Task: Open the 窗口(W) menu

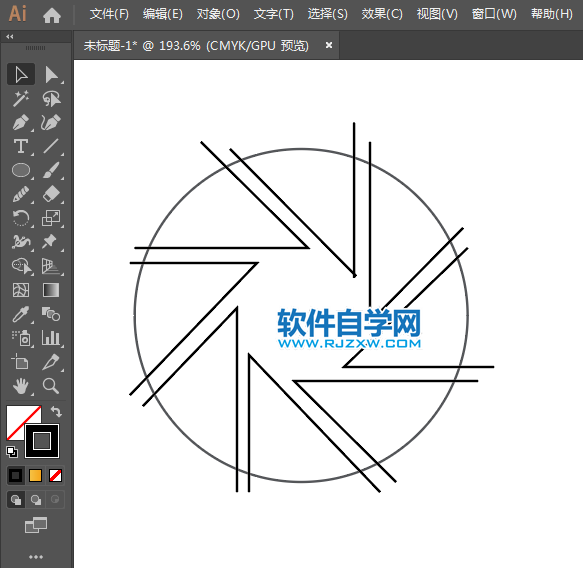Action: 494,14
